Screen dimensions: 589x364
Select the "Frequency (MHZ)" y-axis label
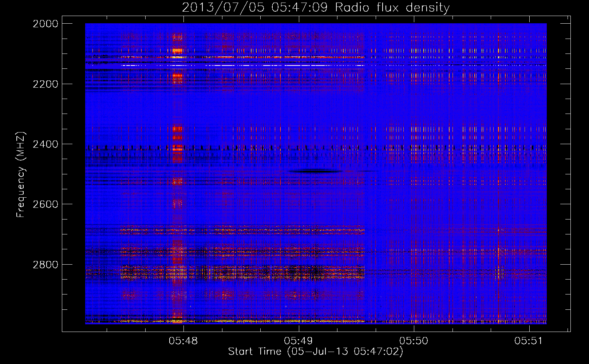point(21,174)
